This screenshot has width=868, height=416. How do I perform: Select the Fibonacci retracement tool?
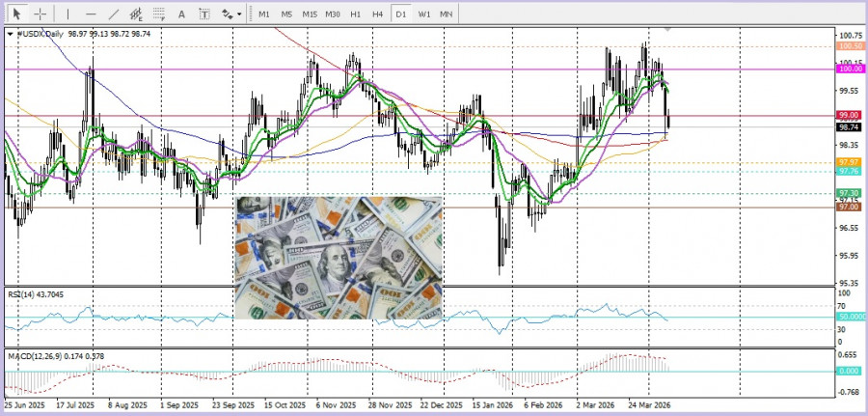click(158, 14)
